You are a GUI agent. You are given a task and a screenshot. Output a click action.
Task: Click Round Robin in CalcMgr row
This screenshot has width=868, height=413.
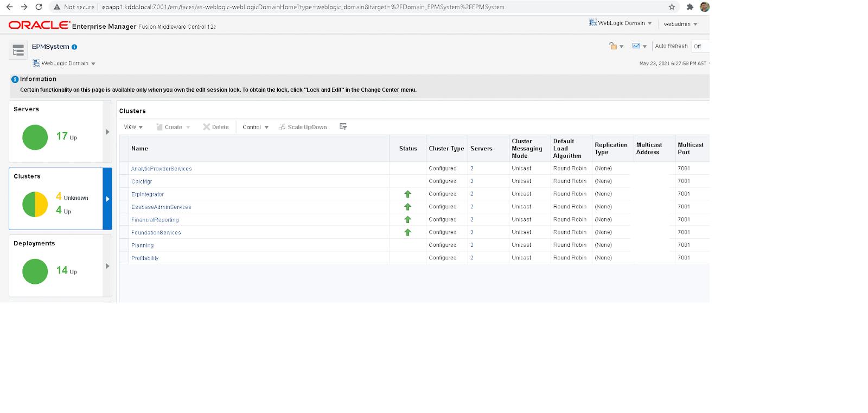point(570,181)
